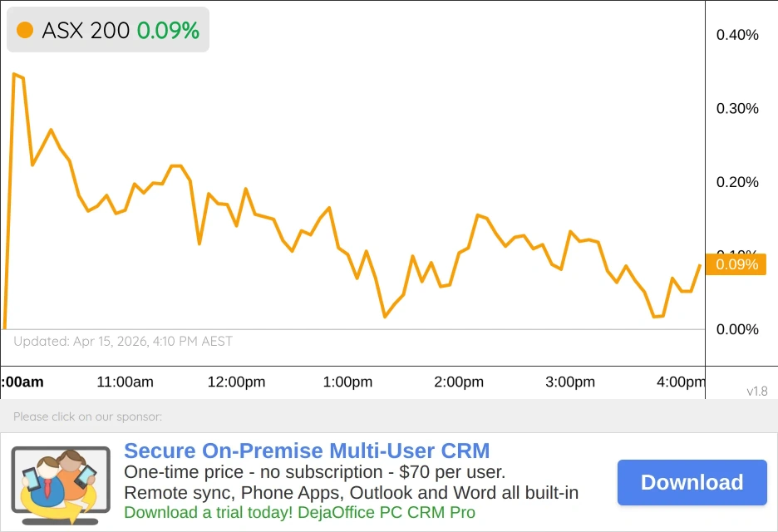Click the CRM sponsor illustration icon

point(60,484)
